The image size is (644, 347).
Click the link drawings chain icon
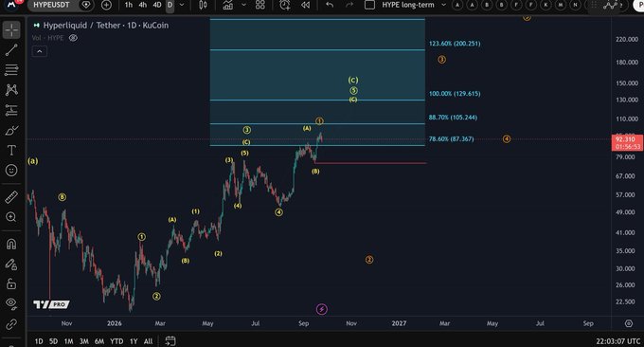11,324
